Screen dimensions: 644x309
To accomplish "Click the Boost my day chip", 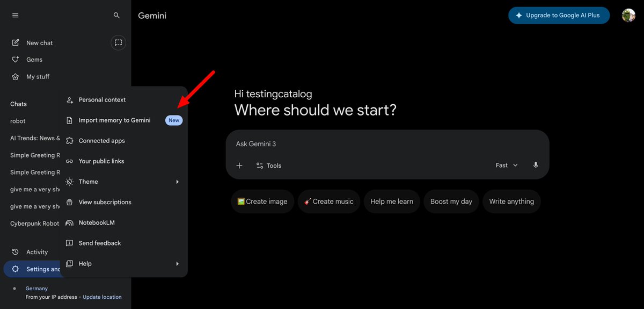I will [451, 202].
